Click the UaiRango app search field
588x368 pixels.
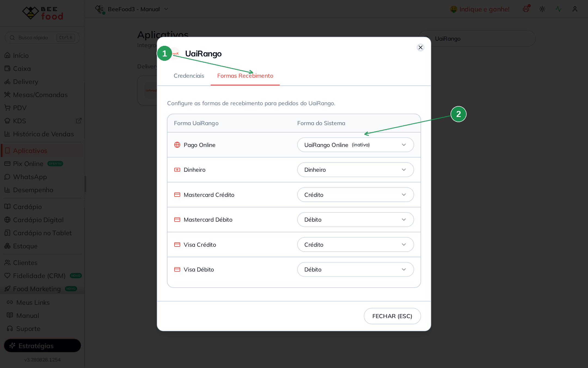point(477,38)
